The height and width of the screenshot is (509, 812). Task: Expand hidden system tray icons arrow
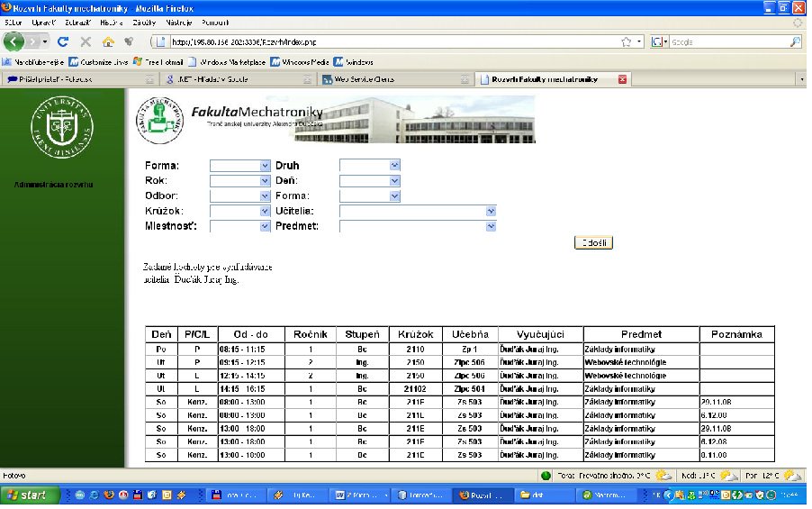point(668,495)
